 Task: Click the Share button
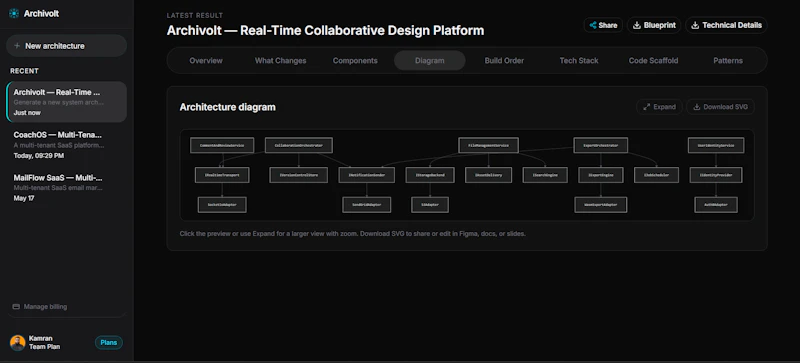coord(603,25)
